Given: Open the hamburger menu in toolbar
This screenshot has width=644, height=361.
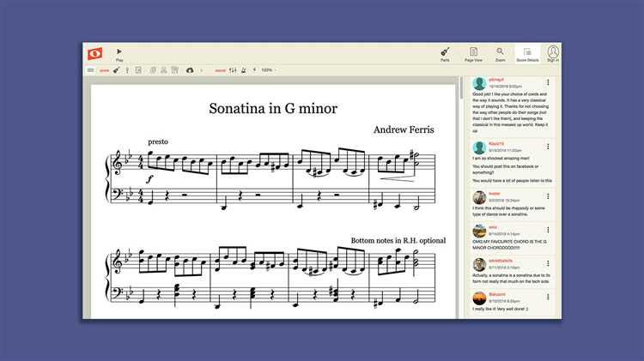Looking at the screenshot, I should 91,70.
